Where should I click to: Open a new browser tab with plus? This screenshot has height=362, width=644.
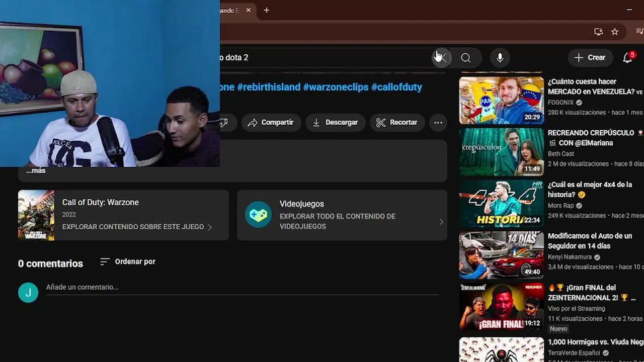(x=267, y=10)
